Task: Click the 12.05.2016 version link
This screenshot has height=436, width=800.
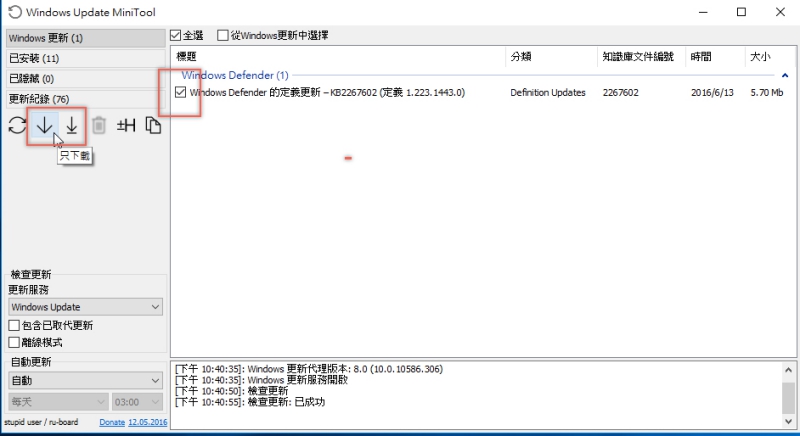Action: pos(147,422)
